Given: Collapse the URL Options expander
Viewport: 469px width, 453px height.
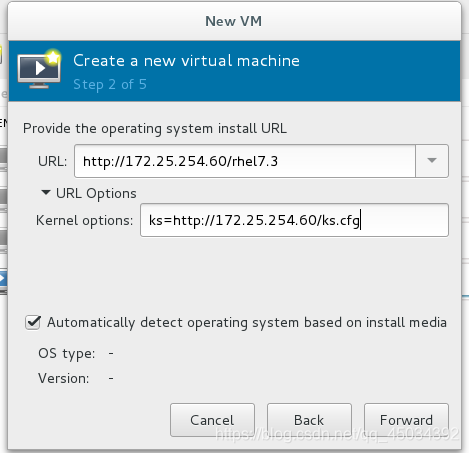Looking at the screenshot, I should click(46, 193).
